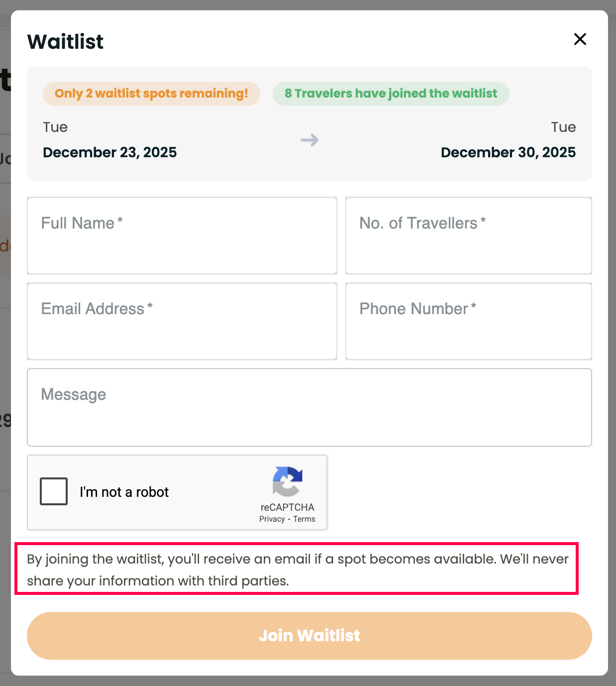616x686 pixels.
Task: Click the "Only 2 waitlist spots remaining!" badge
Action: point(151,94)
